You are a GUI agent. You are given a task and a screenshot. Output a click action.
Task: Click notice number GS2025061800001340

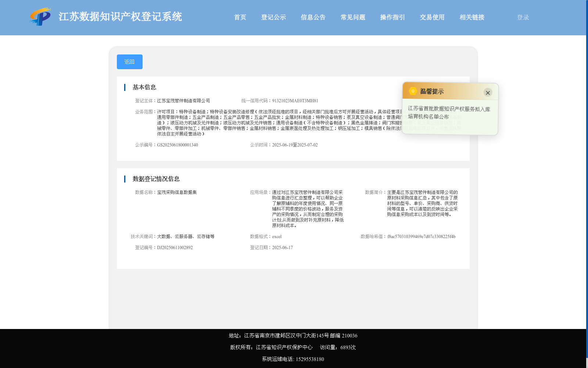pyautogui.click(x=178, y=145)
